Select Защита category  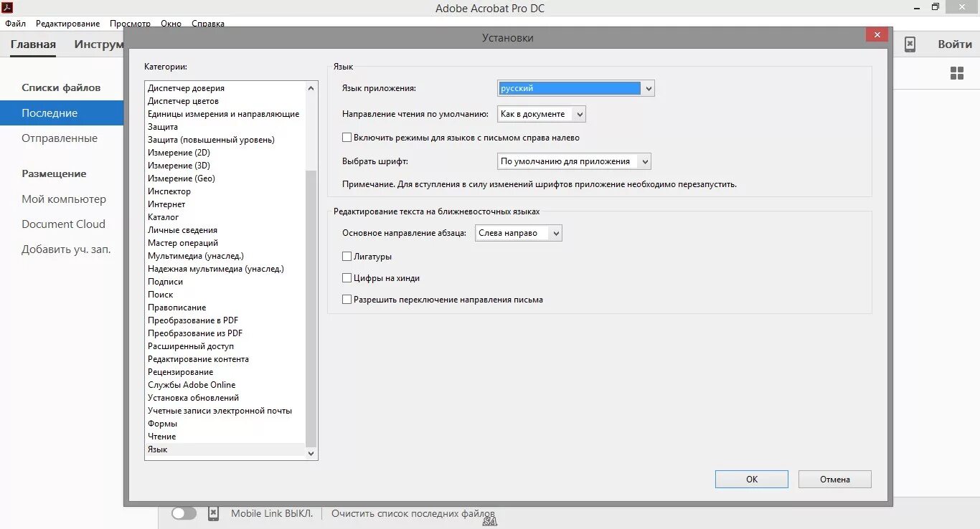(x=225, y=127)
